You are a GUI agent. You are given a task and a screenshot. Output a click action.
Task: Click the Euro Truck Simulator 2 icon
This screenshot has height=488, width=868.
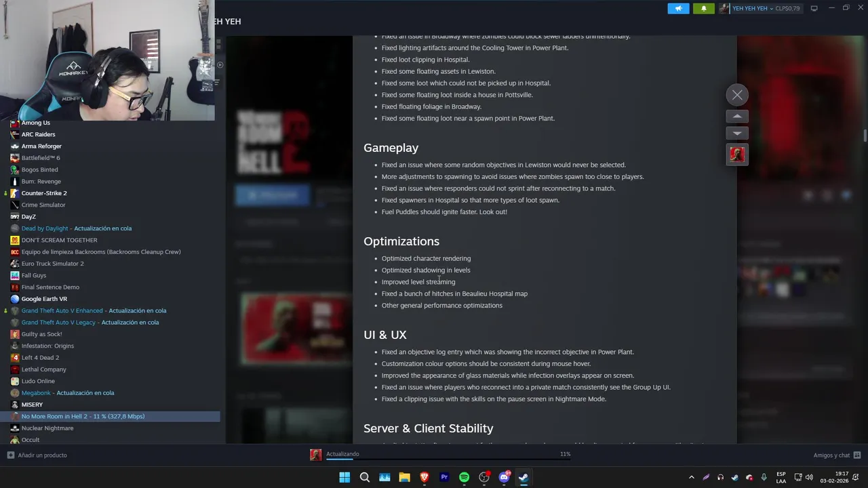click(15, 264)
